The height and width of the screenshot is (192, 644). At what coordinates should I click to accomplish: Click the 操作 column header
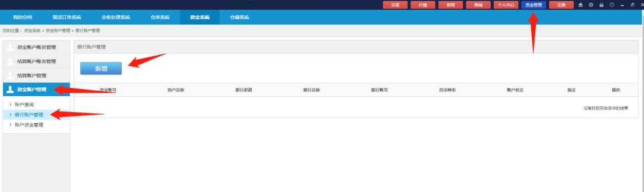click(616, 90)
